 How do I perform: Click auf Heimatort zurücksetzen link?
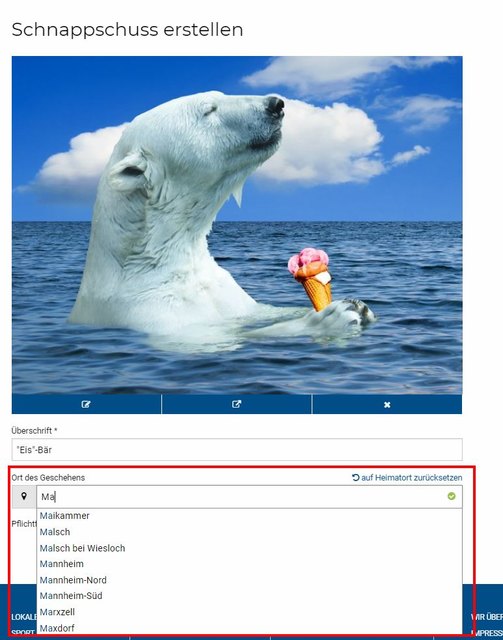click(x=412, y=478)
